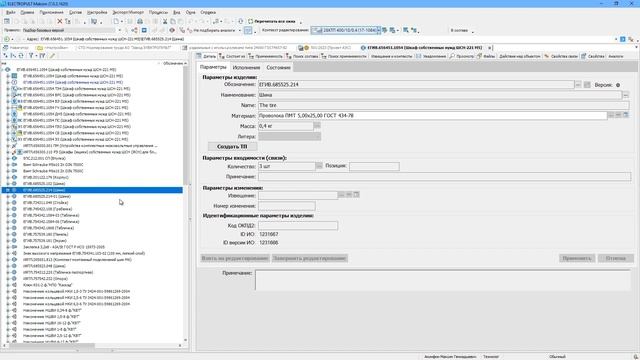Screen dimensions: 640x360
Task: Select ЕГИВ.685525.102 (Шина) tree row
Action: (44, 184)
